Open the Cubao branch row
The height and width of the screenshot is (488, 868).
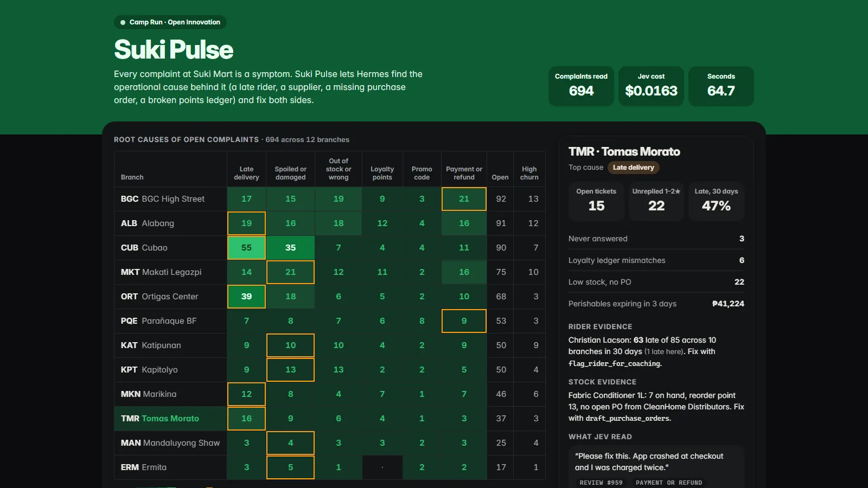click(x=329, y=248)
